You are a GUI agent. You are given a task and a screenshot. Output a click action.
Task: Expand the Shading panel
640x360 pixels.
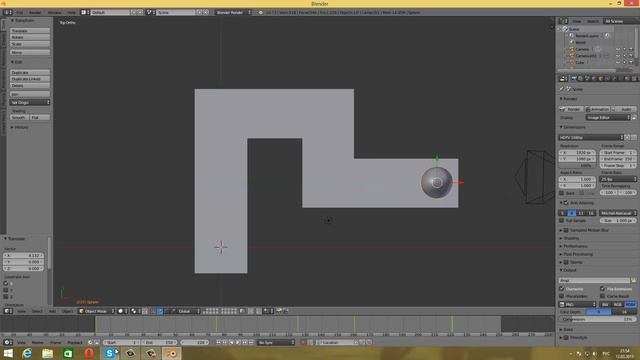coord(569,238)
